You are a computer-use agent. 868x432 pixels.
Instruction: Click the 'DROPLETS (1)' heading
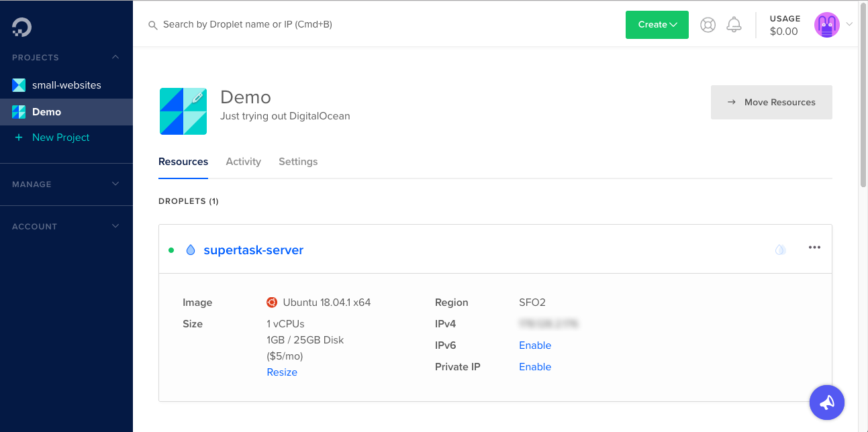pos(189,201)
